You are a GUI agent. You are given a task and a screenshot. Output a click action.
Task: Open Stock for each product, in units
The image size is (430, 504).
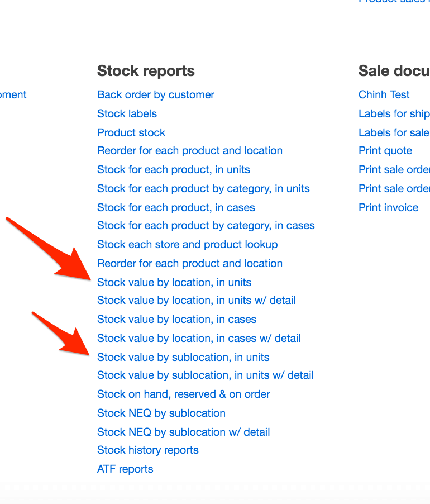[x=174, y=169]
